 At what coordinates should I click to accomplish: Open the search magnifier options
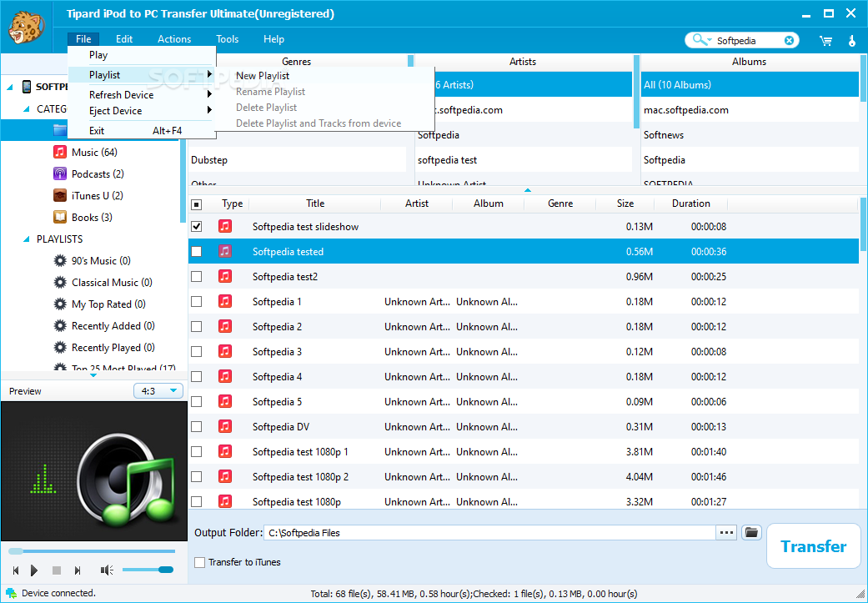[x=702, y=40]
